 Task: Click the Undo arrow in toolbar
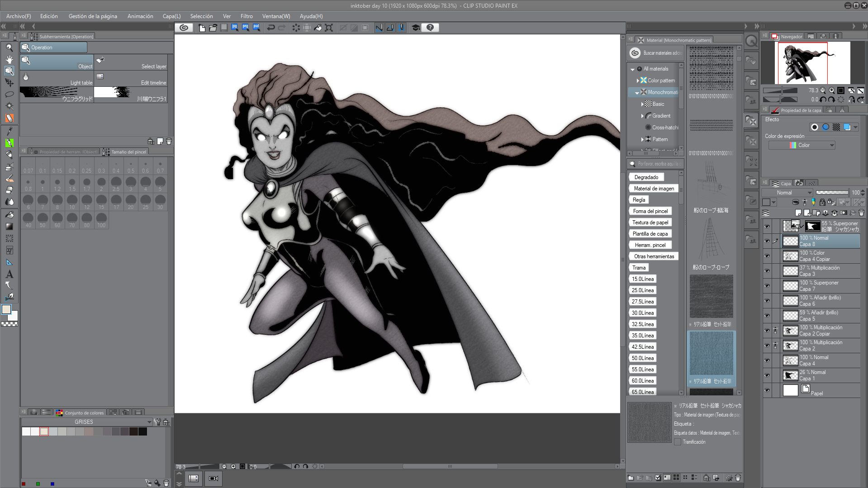[x=270, y=28]
